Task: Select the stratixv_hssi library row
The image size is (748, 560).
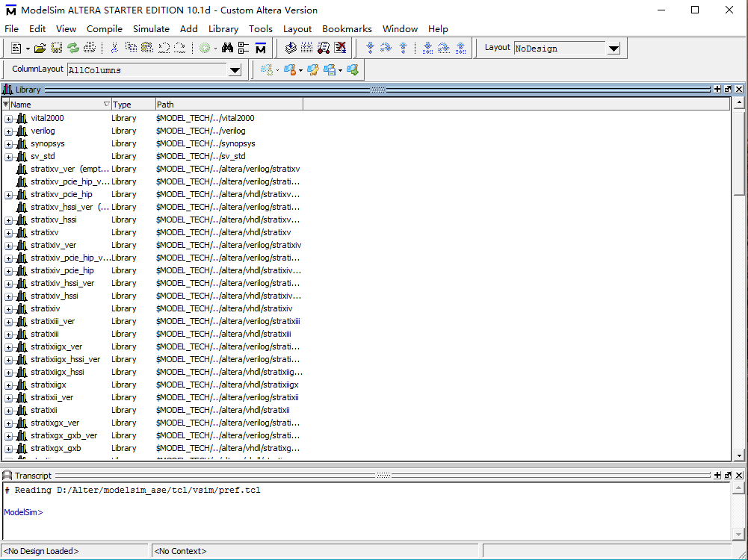Action: [152, 220]
